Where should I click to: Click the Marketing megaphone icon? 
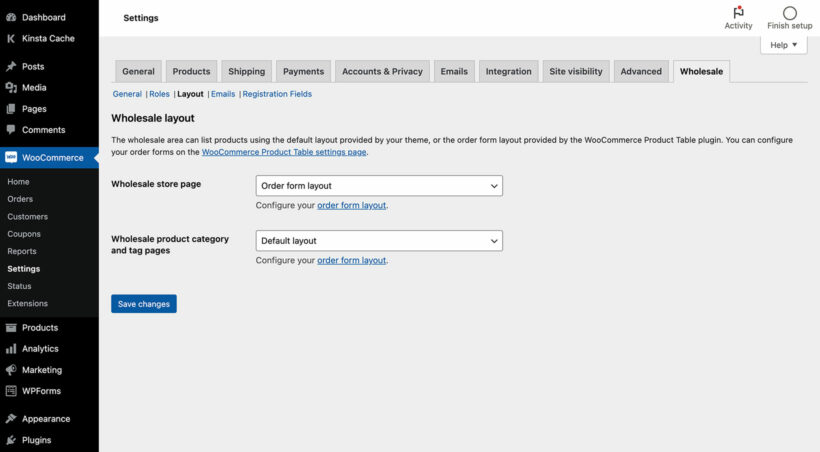click(x=11, y=369)
